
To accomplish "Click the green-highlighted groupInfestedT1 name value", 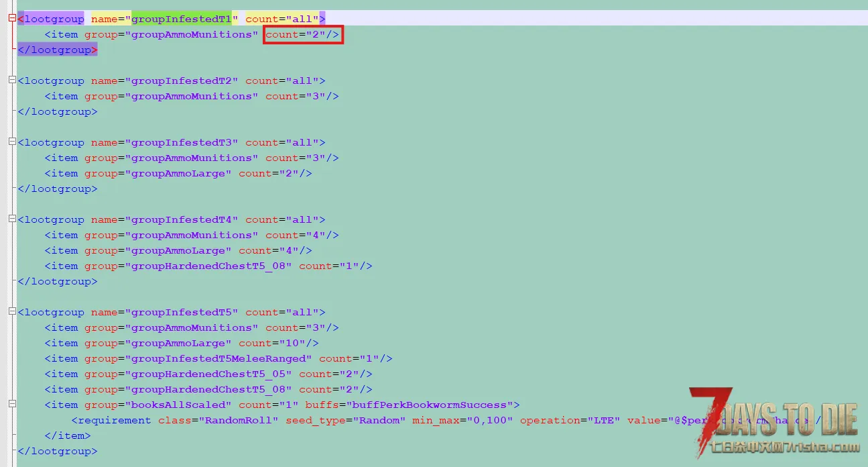I will tap(181, 19).
